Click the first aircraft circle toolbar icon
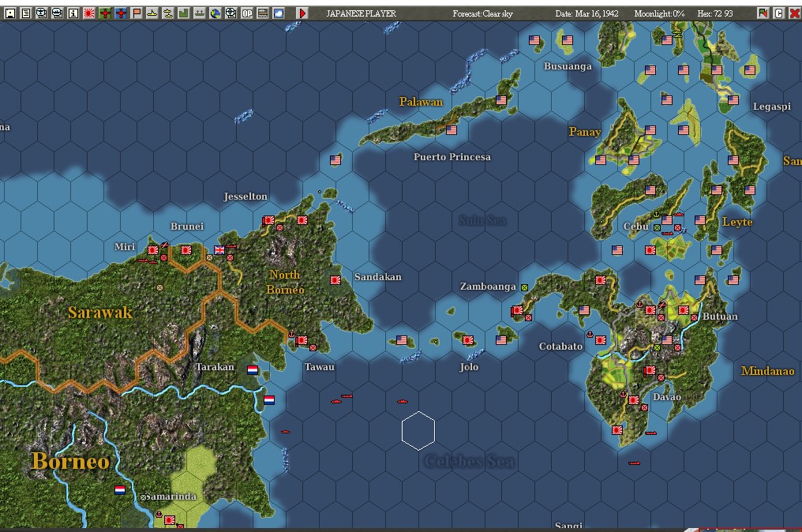This screenshot has width=802, height=532. coord(41,13)
